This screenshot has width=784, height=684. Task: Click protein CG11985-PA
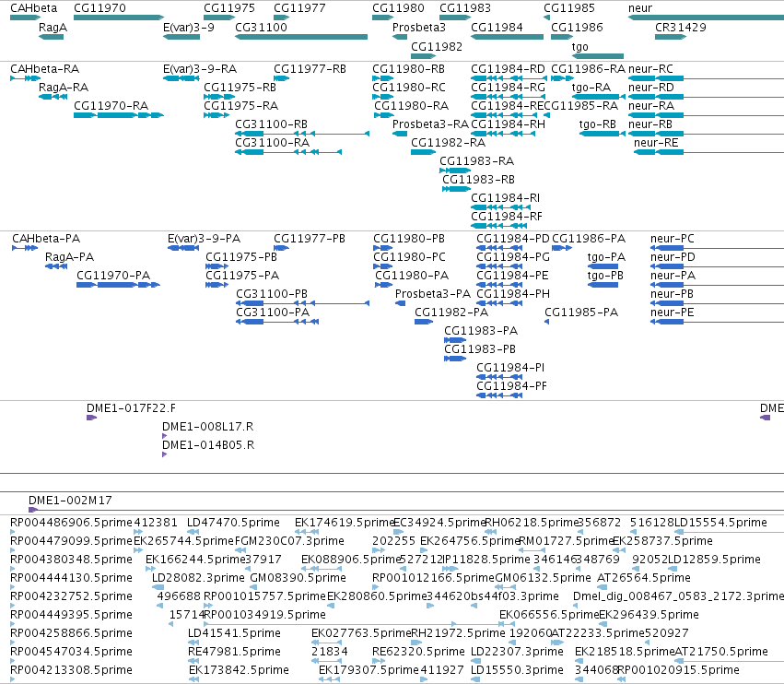[x=581, y=313]
